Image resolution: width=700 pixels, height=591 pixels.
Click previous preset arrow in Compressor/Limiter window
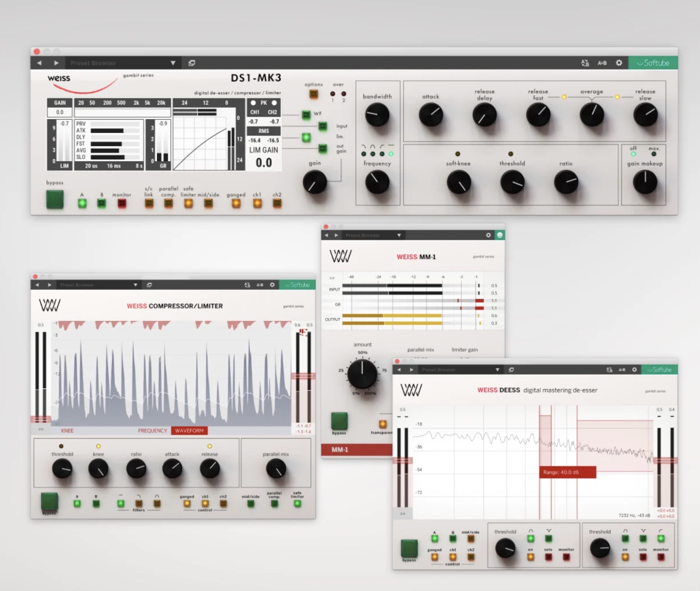click(x=37, y=285)
